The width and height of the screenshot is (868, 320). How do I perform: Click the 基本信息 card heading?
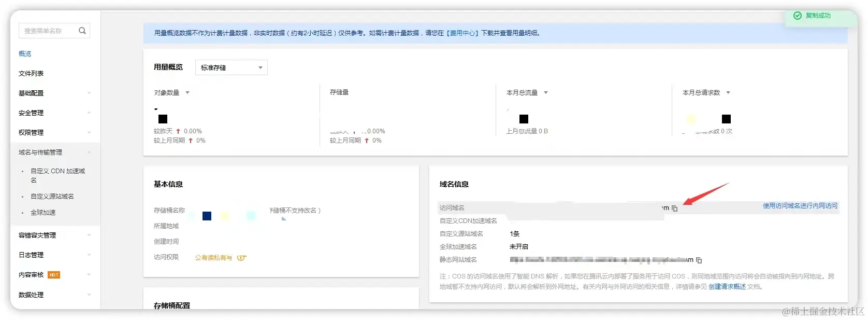click(168, 184)
